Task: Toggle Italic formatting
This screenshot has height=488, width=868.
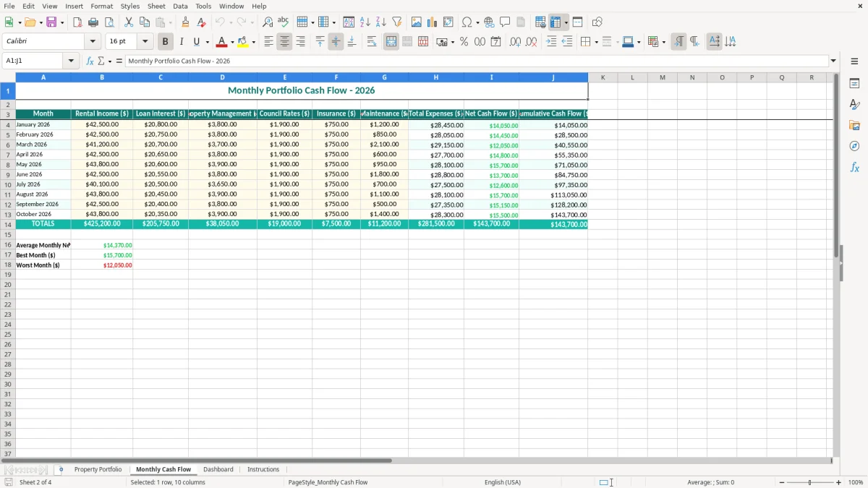Action: click(182, 42)
